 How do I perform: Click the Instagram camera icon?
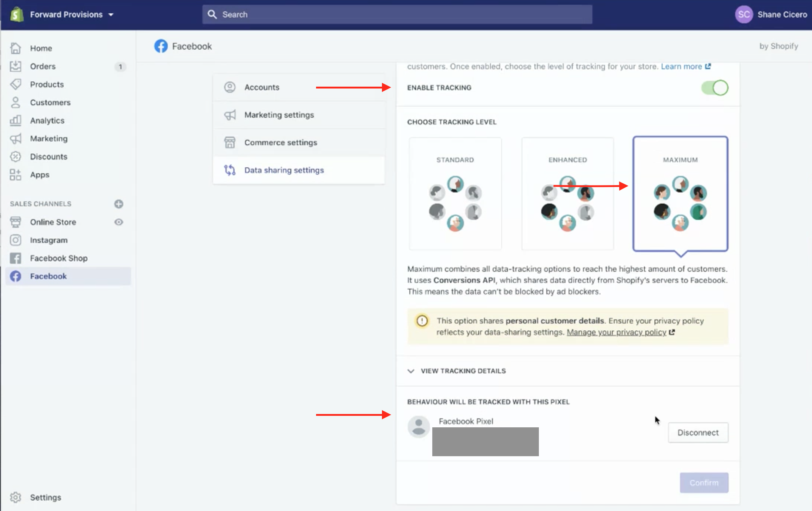point(16,240)
